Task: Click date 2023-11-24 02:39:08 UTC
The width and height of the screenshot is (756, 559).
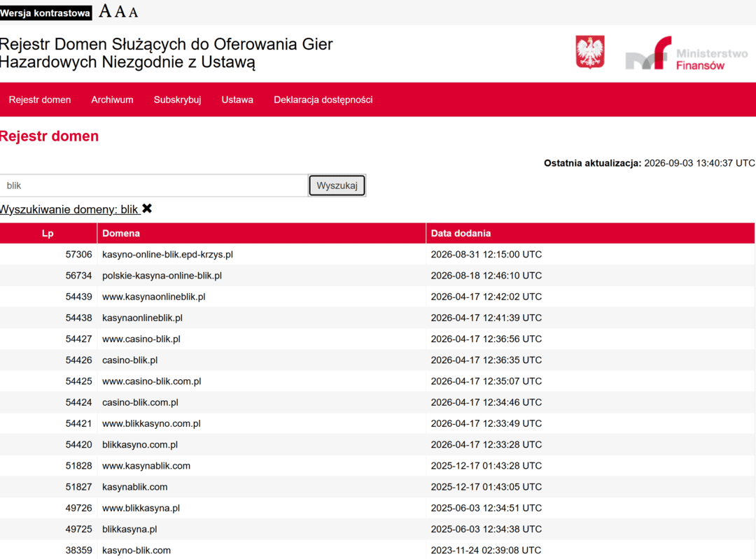Action: (x=486, y=551)
